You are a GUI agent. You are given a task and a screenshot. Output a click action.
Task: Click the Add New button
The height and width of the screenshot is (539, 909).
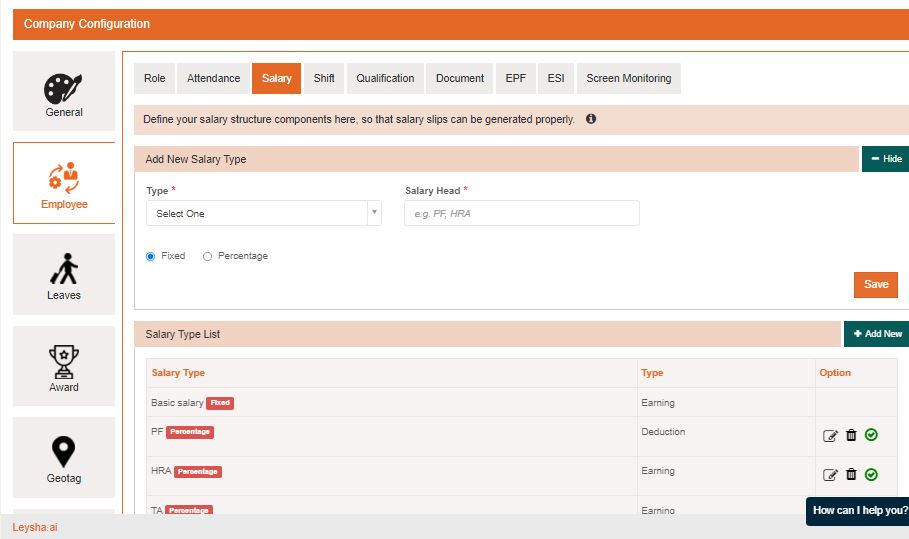click(x=877, y=334)
